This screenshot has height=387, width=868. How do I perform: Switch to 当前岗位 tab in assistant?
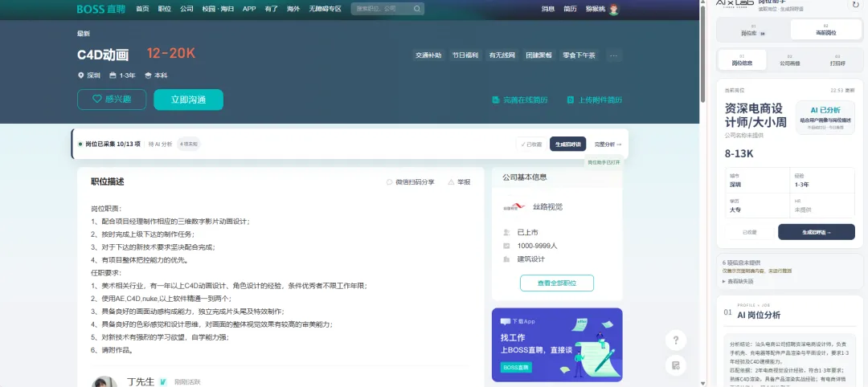826,29
